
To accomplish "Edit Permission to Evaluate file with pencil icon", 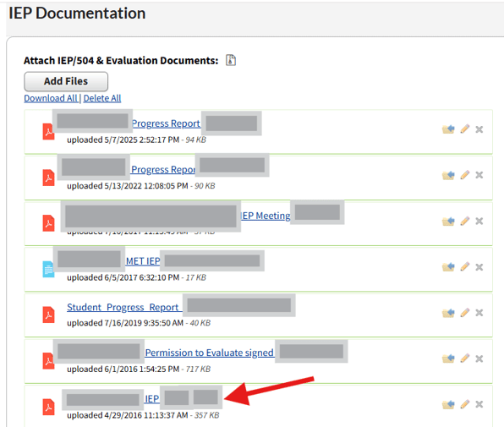I will 465,359.
